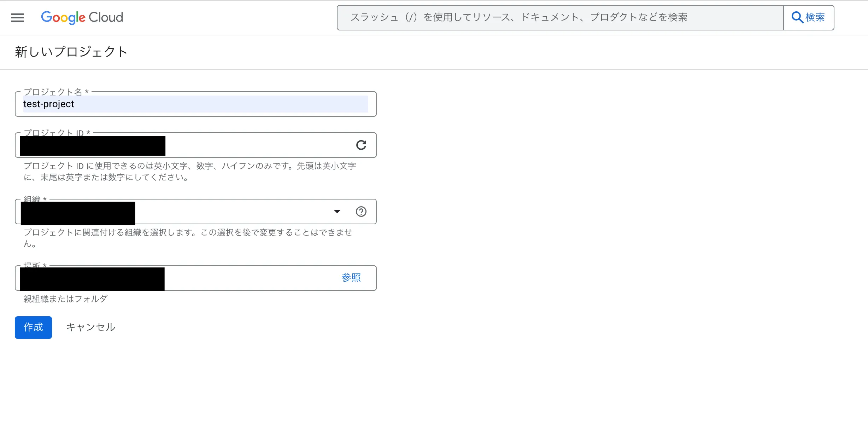Image resolution: width=868 pixels, height=433 pixels.
Task: Select the test-project text in the name field
Action: click(48, 104)
